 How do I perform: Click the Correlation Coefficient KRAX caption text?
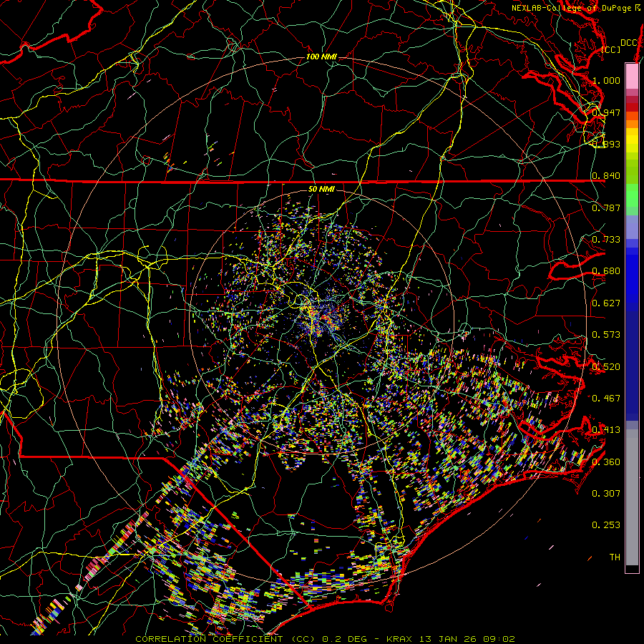tap(325, 639)
